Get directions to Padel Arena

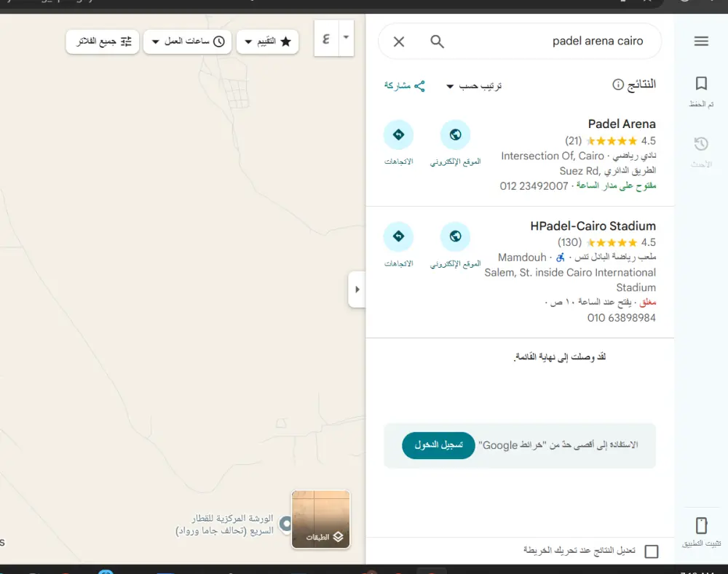398,135
